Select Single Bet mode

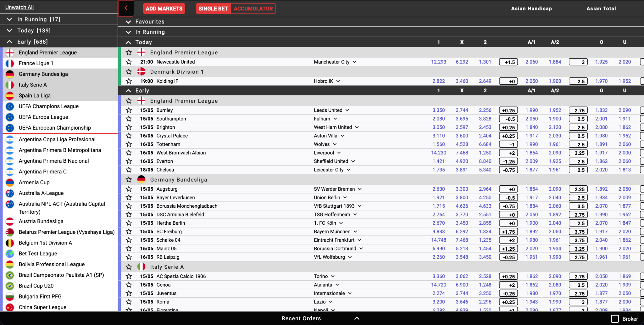pyautogui.click(x=213, y=8)
